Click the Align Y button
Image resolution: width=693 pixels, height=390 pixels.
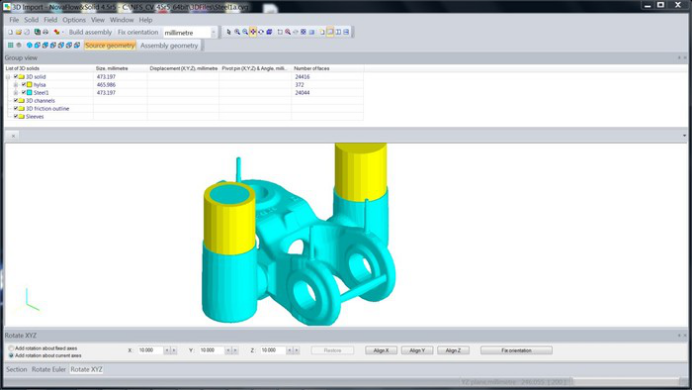point(417,350)
